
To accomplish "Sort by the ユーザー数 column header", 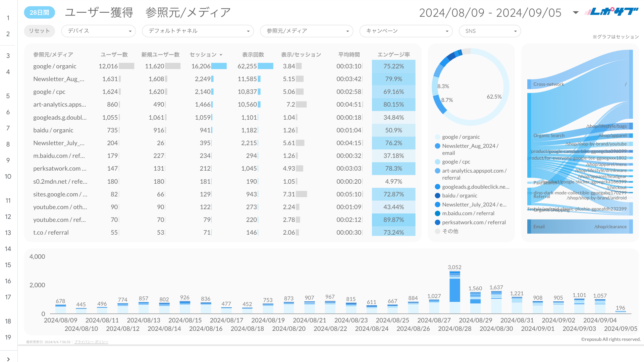I will (x=114, y=55).
